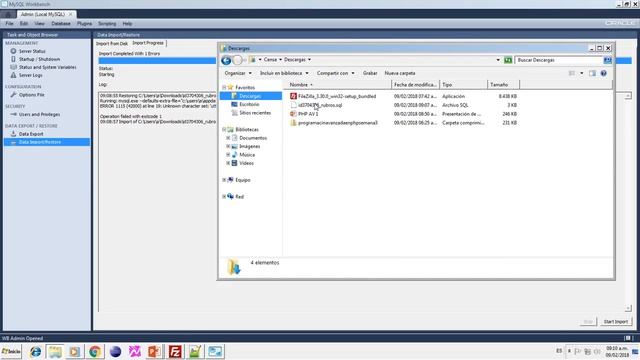Open the Workbench Database menu
The height and width of the screenshot is (360, 640).
(61, 24)
